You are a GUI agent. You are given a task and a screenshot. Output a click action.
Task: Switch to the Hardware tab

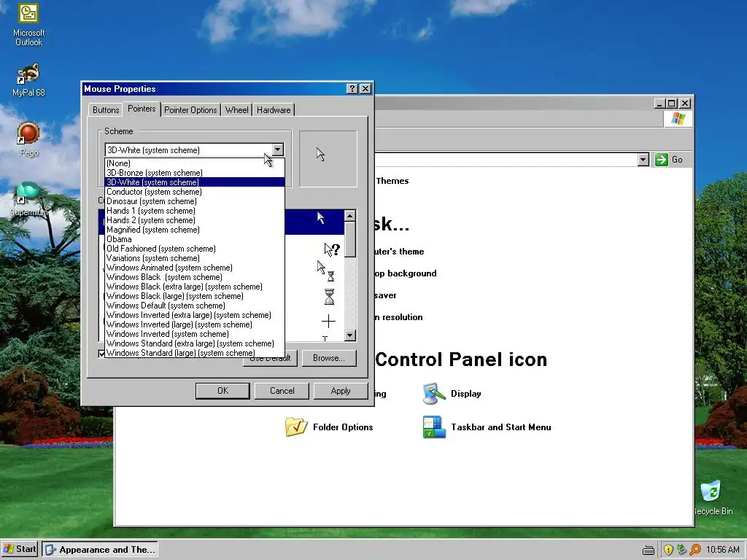[x=274, y=110]
